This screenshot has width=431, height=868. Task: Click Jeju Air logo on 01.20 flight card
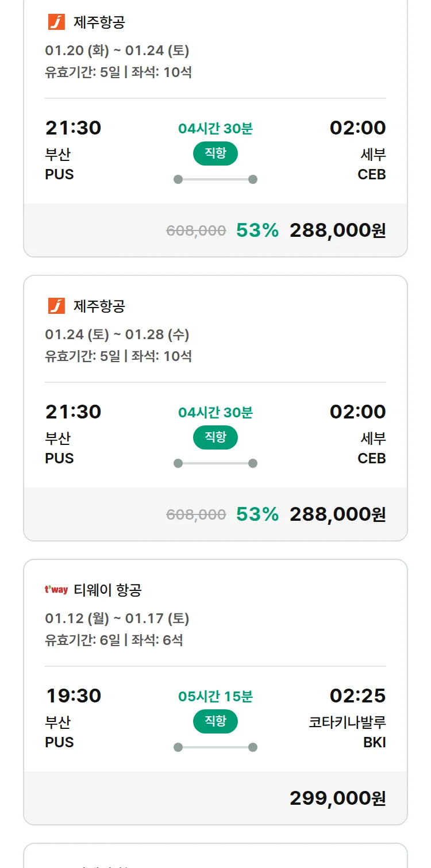click(56, 22)
